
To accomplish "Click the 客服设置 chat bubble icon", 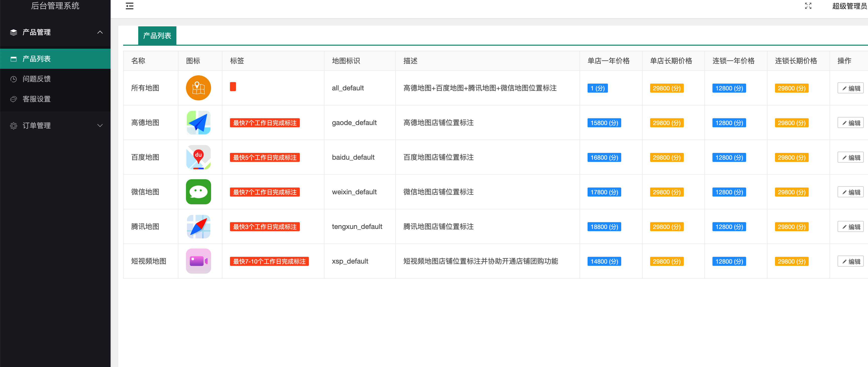I will [x=14, y=99].
